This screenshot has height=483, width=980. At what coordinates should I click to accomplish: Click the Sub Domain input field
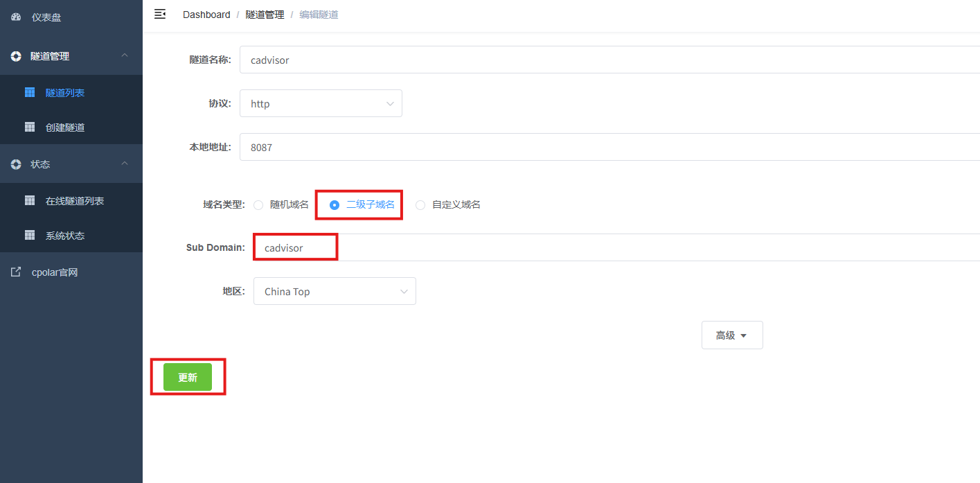[x=609, y=247]
